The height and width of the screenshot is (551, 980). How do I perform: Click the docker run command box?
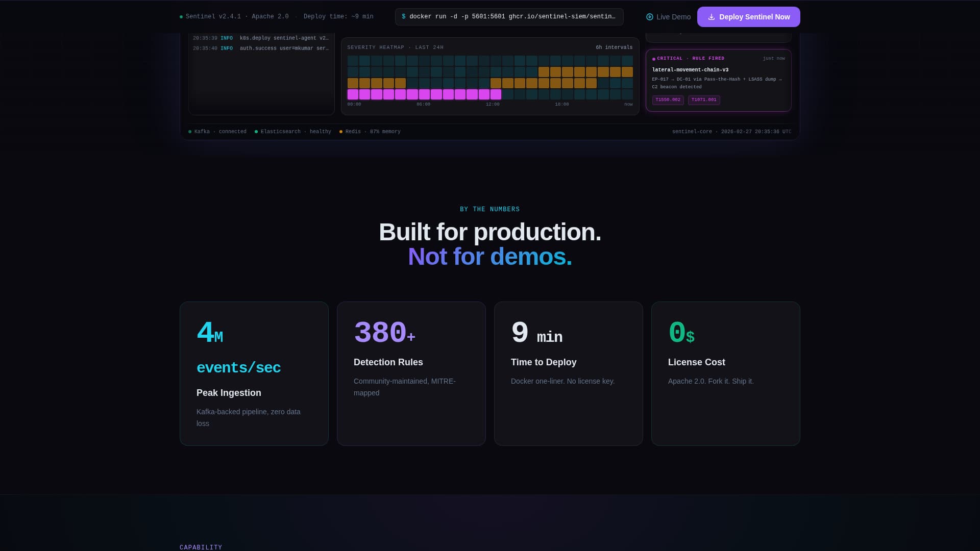tap(509, 17)
